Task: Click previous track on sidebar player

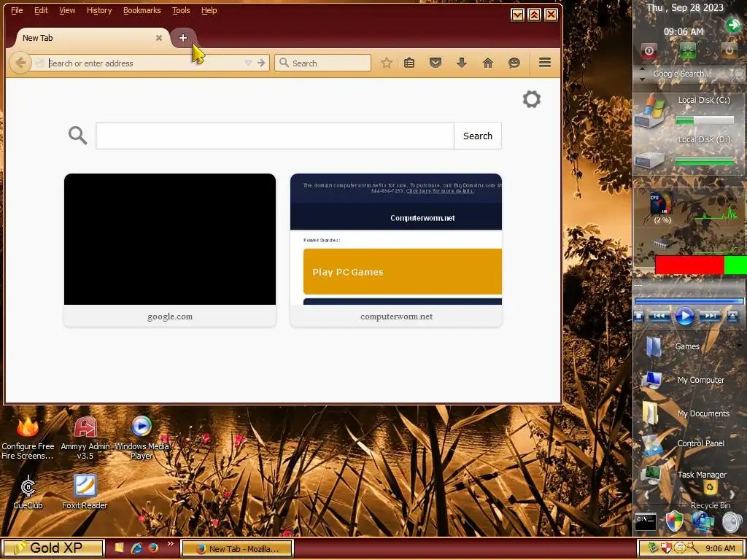Action: (x=659, y=316)
